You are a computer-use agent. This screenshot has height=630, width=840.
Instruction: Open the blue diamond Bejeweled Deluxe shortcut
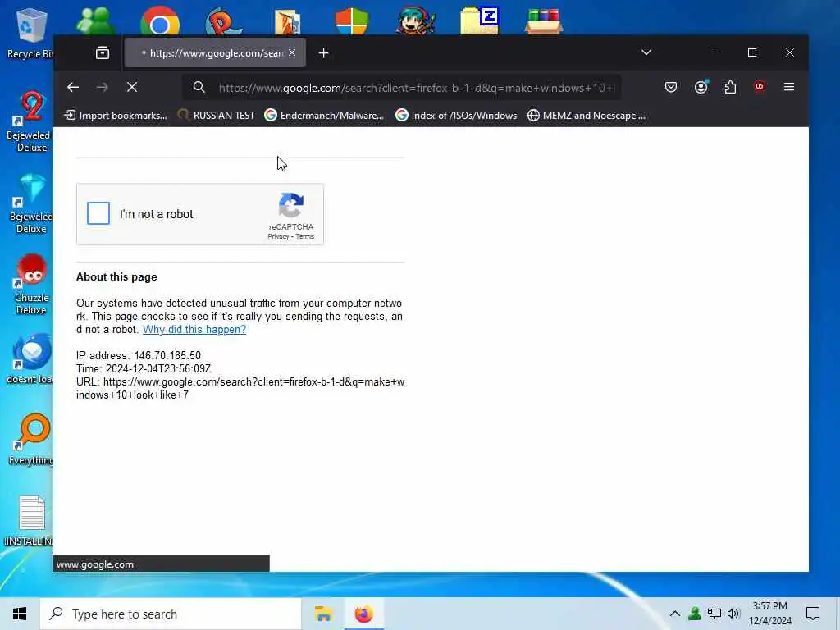click(x=31, y=204)
